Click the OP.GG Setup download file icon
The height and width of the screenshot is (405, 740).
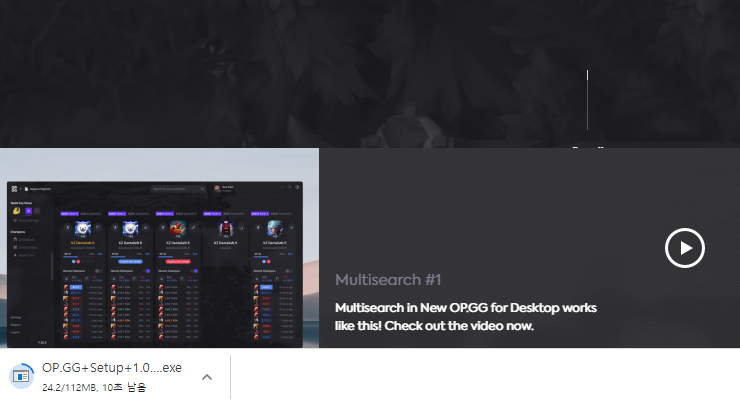(21, 376)
